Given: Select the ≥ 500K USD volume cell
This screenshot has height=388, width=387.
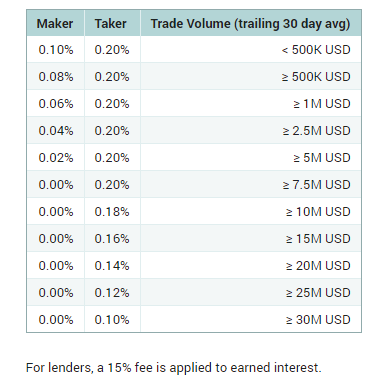Looking at the screenshot, I should pos(251,77).
